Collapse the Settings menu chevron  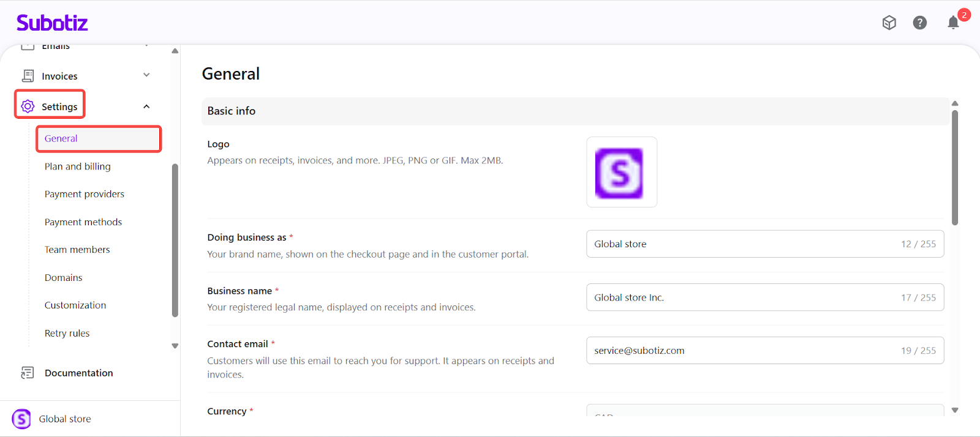146,106
